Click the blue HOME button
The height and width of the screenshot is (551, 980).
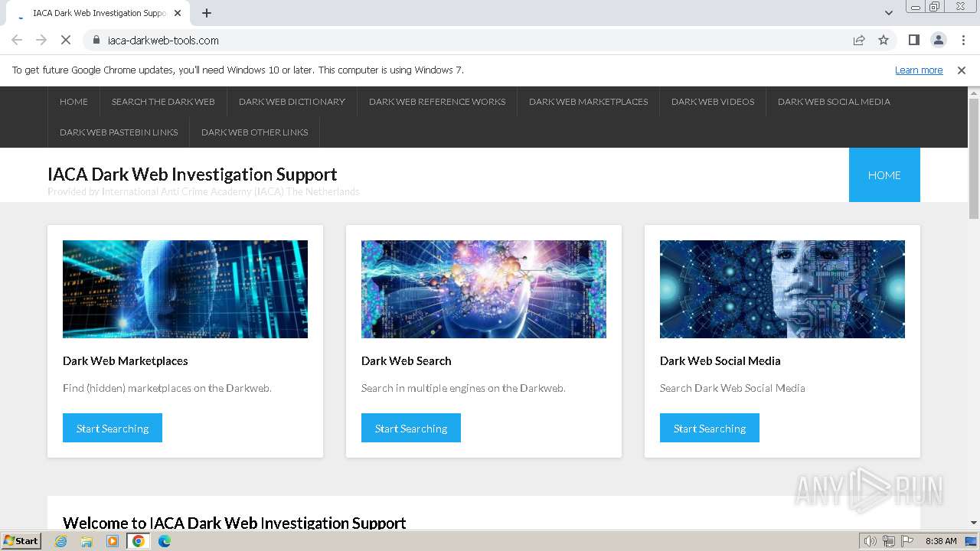pyautogui.click(x=884, y=175)
